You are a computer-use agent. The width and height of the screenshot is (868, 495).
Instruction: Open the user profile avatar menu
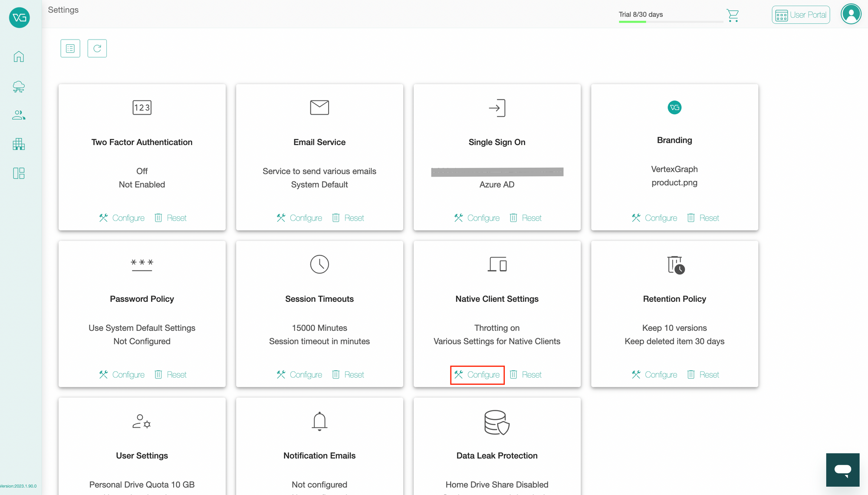851,13
